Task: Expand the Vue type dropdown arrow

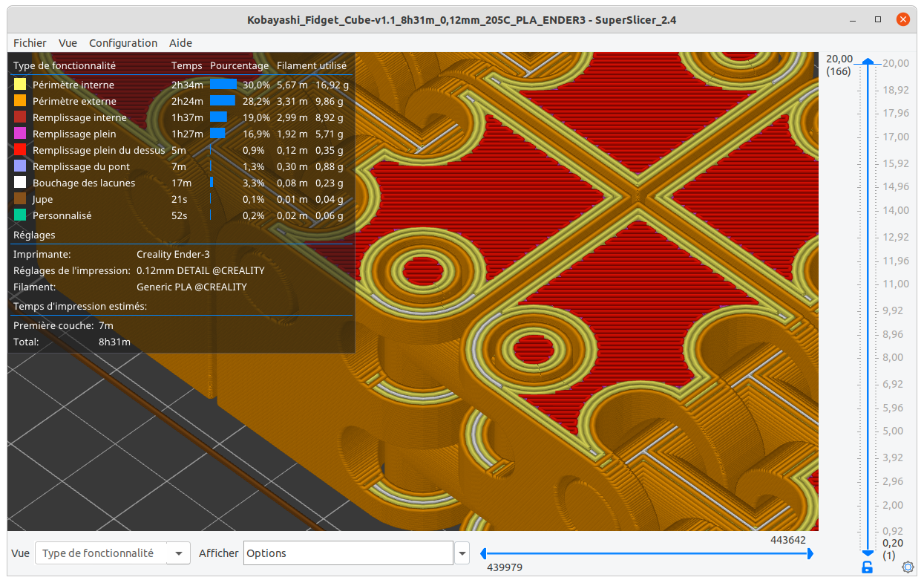Action: click(x=178, y=553)
